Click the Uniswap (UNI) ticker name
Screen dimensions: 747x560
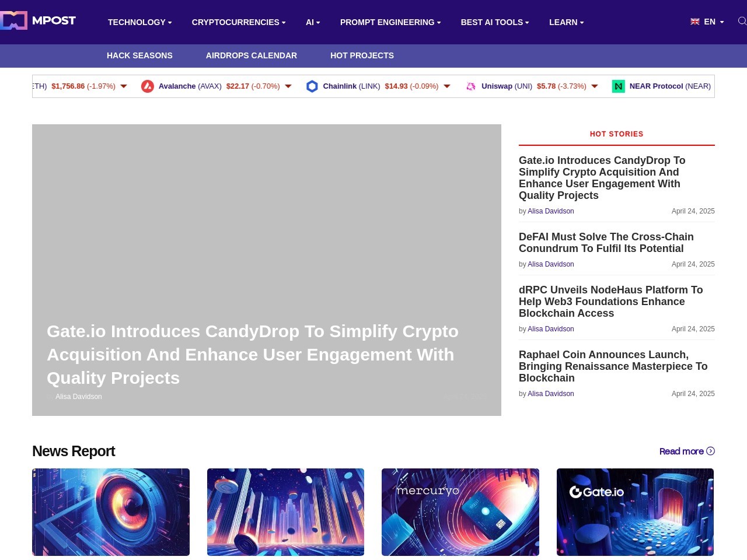point(507,86)
